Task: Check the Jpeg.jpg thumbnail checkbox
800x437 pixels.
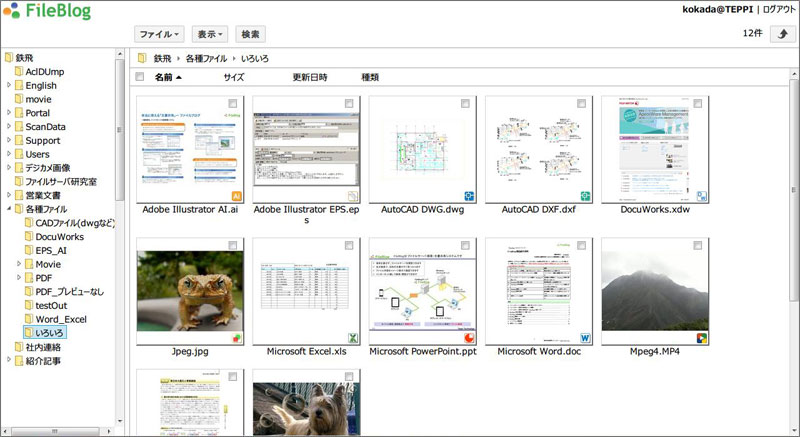Action: pyautogui.click(x=233, y=246)
